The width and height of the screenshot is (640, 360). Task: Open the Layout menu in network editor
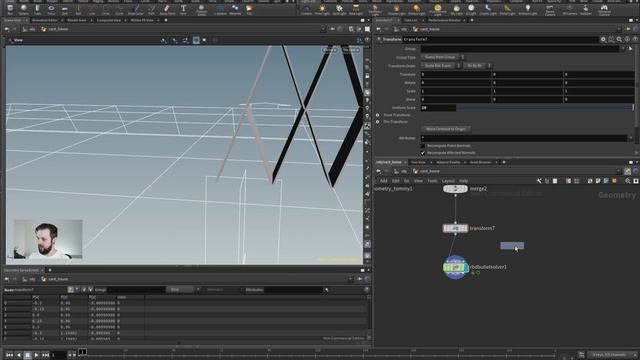(x=448, y=181)
